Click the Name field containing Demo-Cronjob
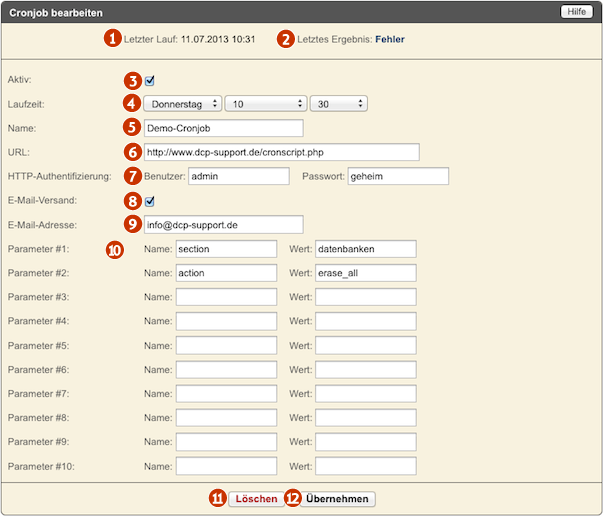604x517 pixels. point(224,128)
